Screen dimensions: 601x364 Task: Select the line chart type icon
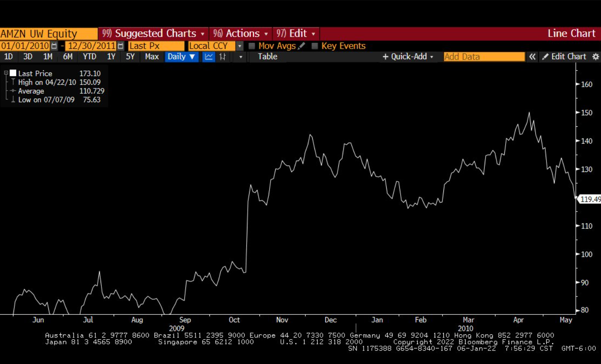coord(209,57)
